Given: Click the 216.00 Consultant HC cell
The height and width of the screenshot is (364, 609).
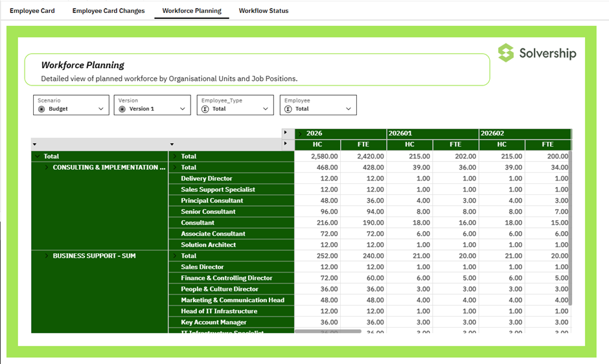Looking at the screenshot, I should [317, 223].
